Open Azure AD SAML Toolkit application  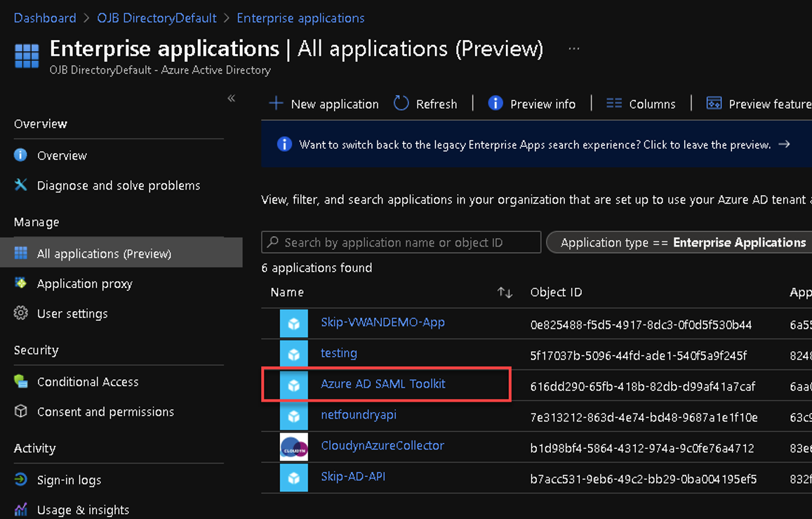383,384
